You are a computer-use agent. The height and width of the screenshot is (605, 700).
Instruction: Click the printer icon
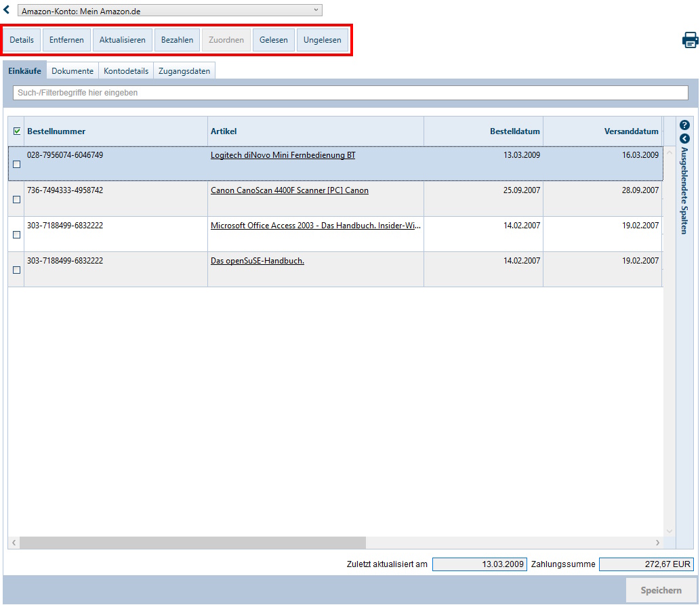pyautogui.click(x=690, y=40)
